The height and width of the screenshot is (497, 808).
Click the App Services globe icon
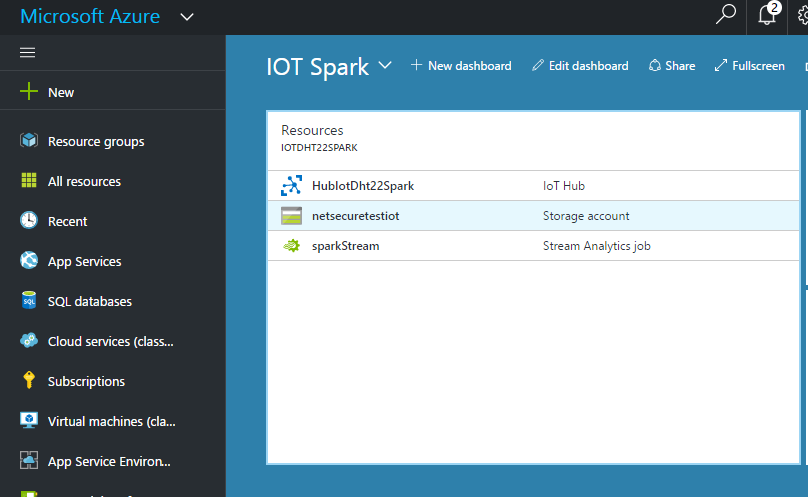[x=29, y=260]
